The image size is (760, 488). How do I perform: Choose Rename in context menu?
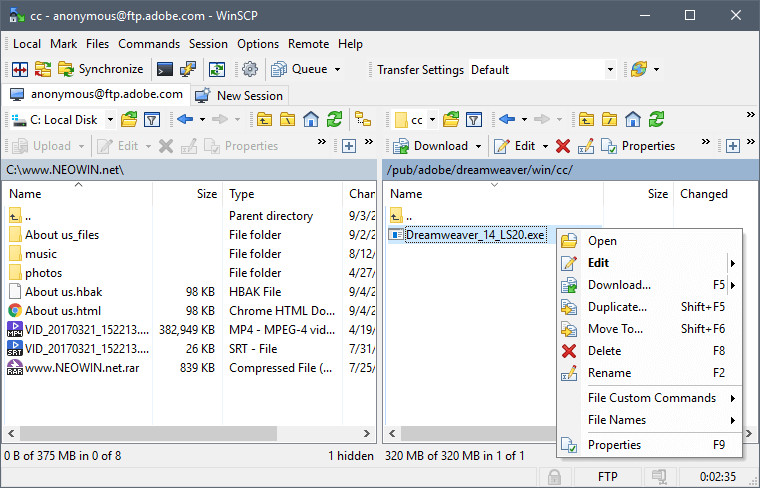tap(649, 373)
